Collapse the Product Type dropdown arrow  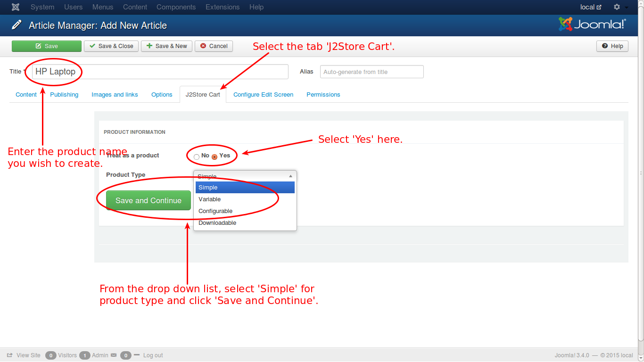pos(290,176)
